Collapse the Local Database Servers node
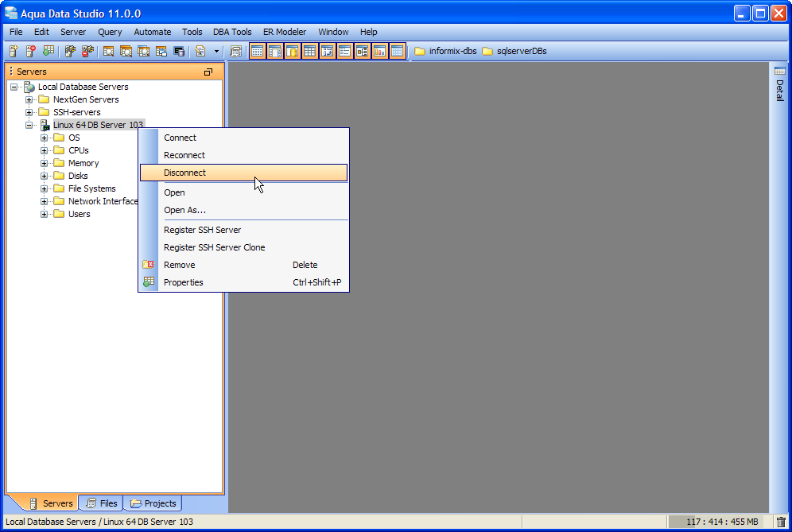The width and height of the screenshot is (792, 532). click(x=14, y=87)
